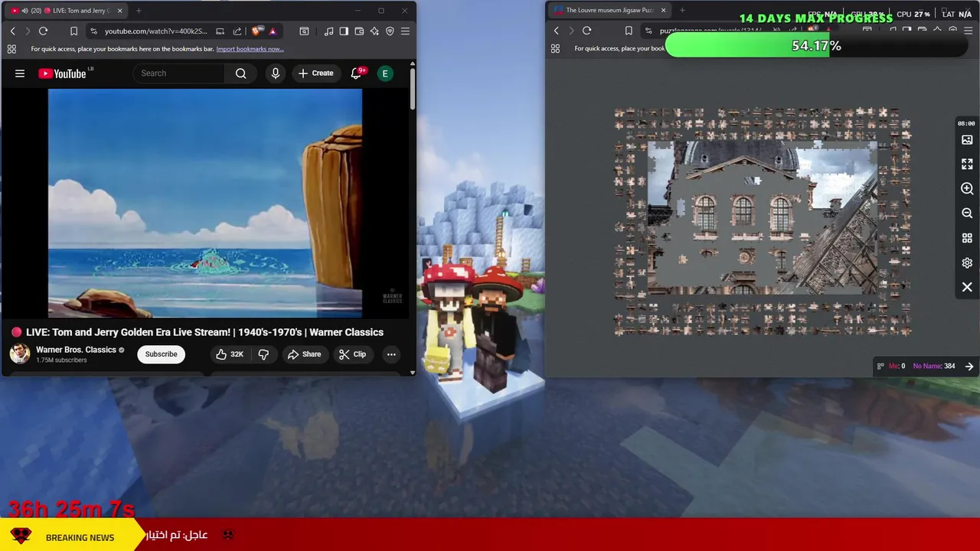Share the YouTube page link from address bar
Viewport: 980px width, 551px height.
[x=237, y=31]
